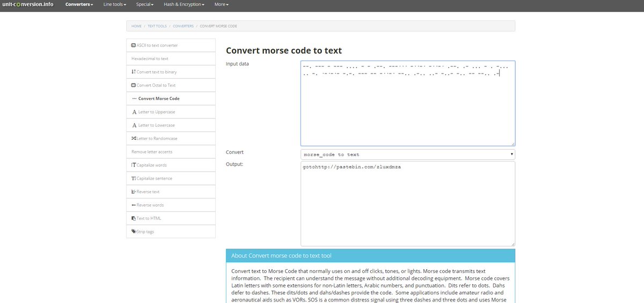Open ASCII to text converter
Image resolution: width=644 pixels, height=303 pixels.
tap(171, 46)
